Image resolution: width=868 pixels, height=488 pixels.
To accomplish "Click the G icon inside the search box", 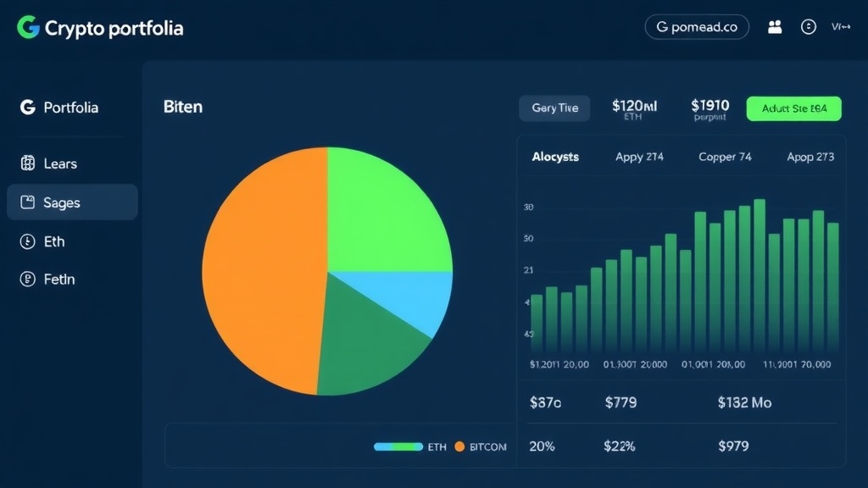I will (x=662, y=27).
